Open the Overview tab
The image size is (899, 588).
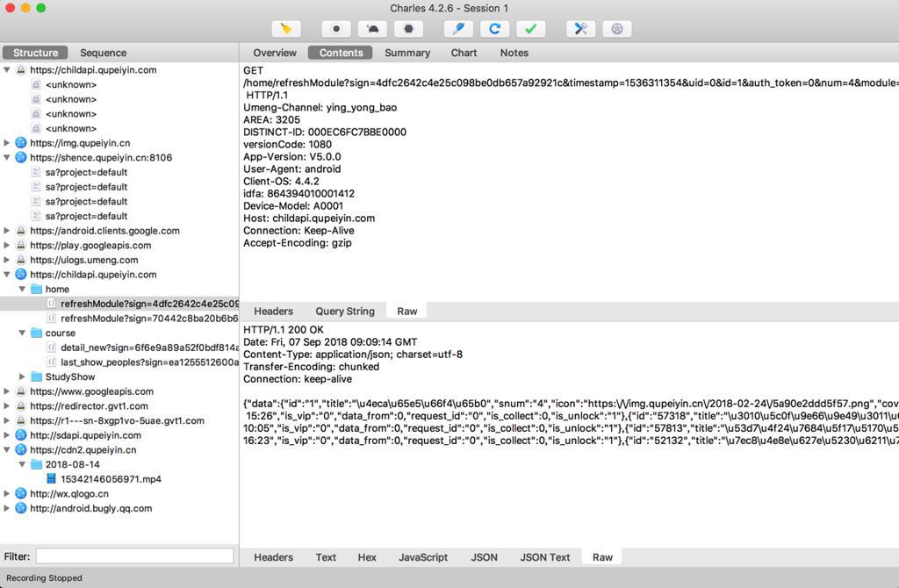275,53
